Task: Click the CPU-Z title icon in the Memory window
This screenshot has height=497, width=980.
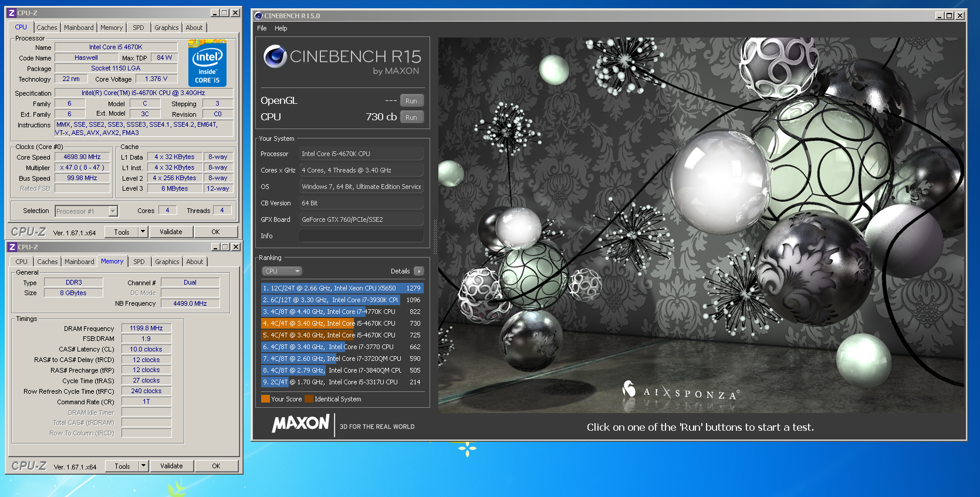Action: tap(12, 247)
